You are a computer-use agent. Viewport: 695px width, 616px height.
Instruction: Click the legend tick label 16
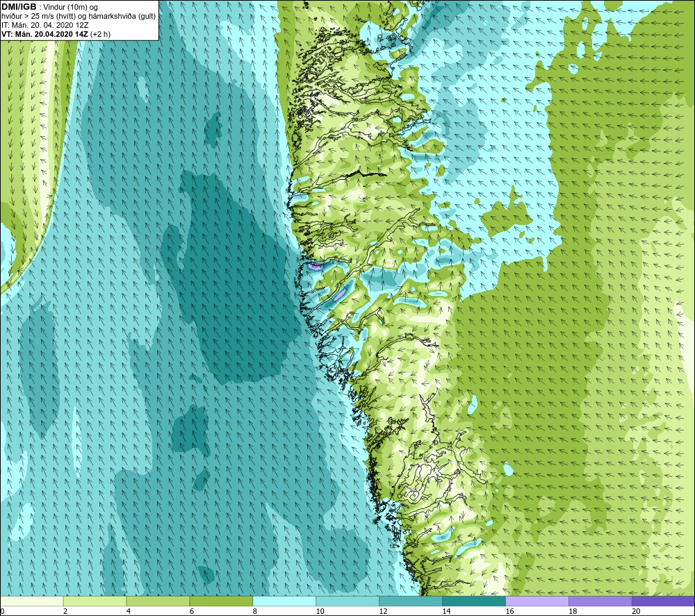coord(509,611)
